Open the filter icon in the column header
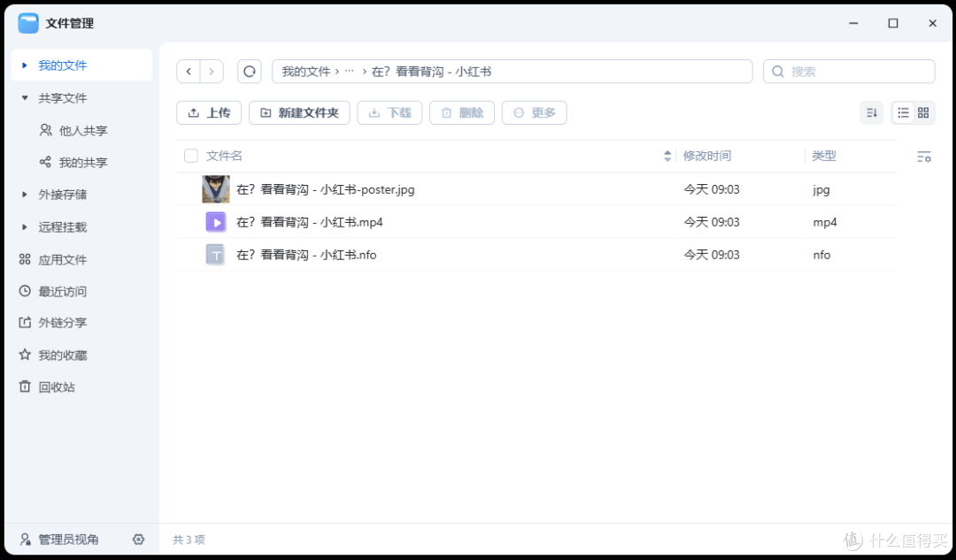 tap(924, 155)
